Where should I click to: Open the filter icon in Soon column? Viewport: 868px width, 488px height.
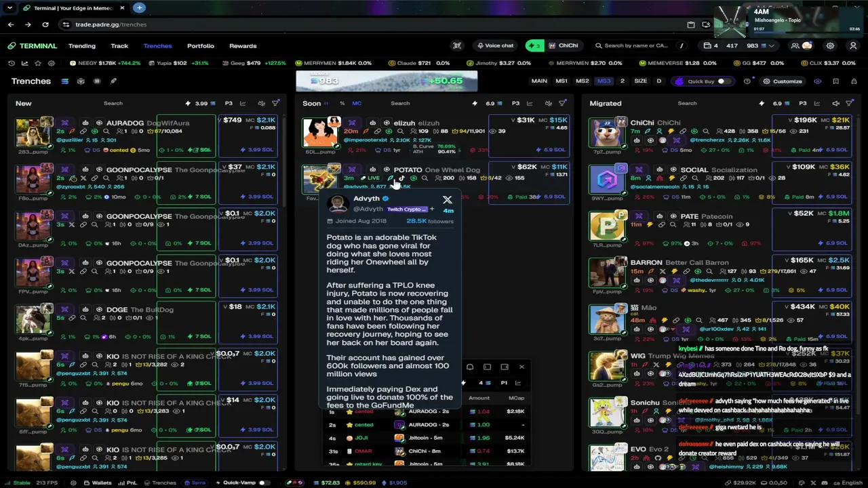[x=562, y=104]
